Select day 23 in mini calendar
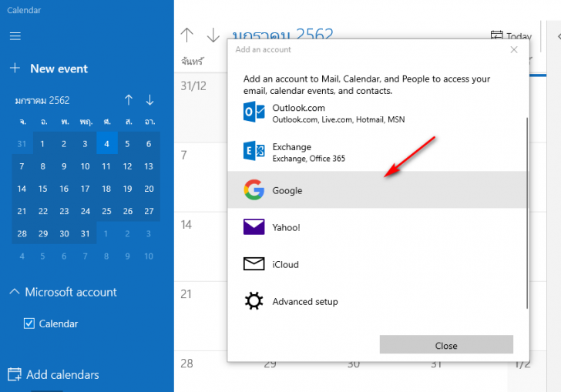The image size is (561, 392). tap(64, 211)
